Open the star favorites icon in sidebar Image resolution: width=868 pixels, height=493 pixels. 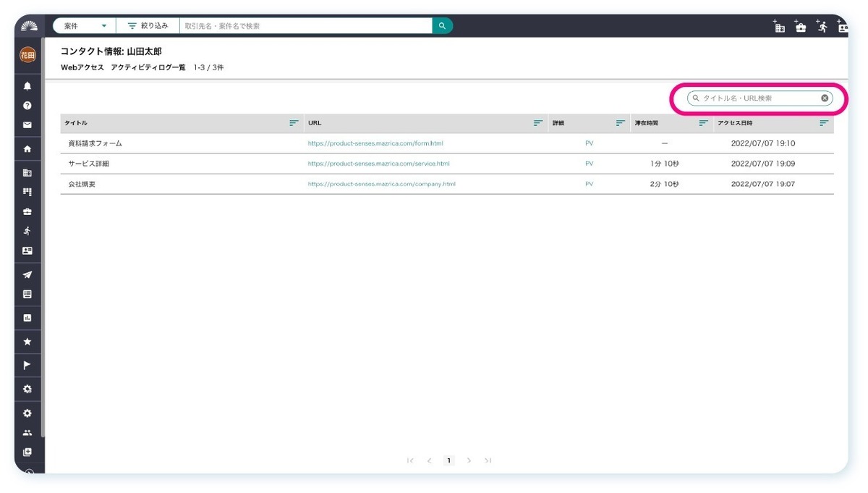pos(27,342)
